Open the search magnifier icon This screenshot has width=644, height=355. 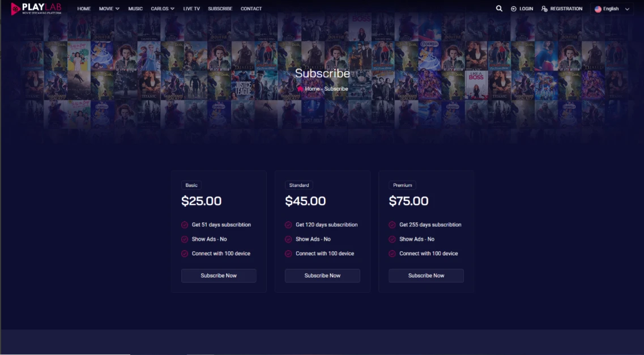pos(499,8)
